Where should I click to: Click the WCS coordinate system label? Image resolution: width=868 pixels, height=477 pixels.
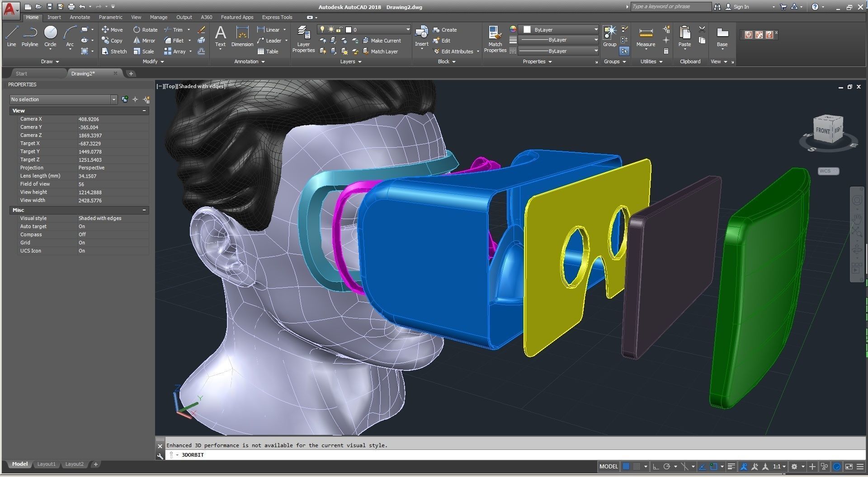(828, 171)
